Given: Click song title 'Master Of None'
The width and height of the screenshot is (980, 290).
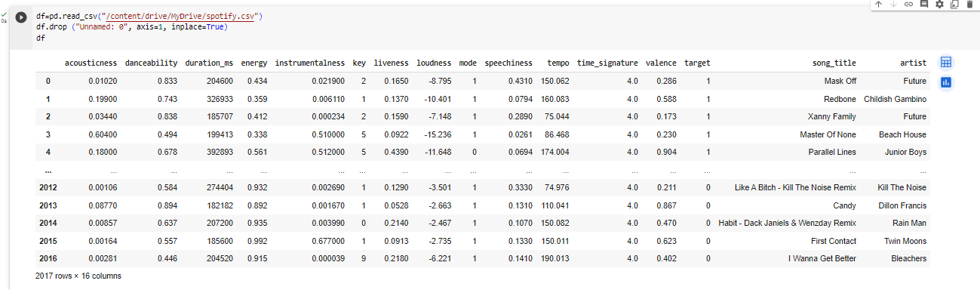Looking at the screenshot, I should 828,134.
